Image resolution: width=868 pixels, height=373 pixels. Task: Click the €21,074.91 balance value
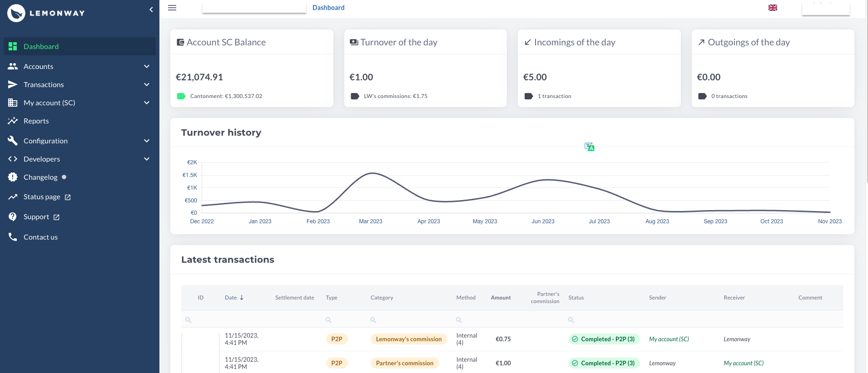(199, 77)
